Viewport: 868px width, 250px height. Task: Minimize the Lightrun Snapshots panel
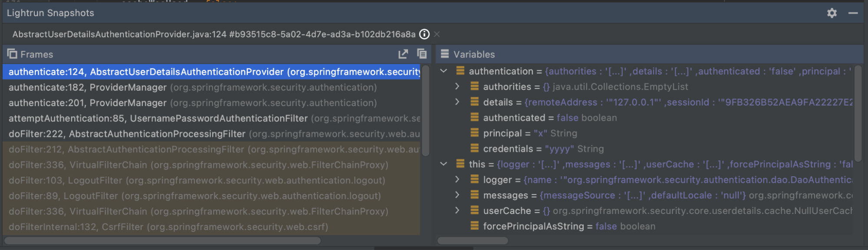[x=853, y=13]
